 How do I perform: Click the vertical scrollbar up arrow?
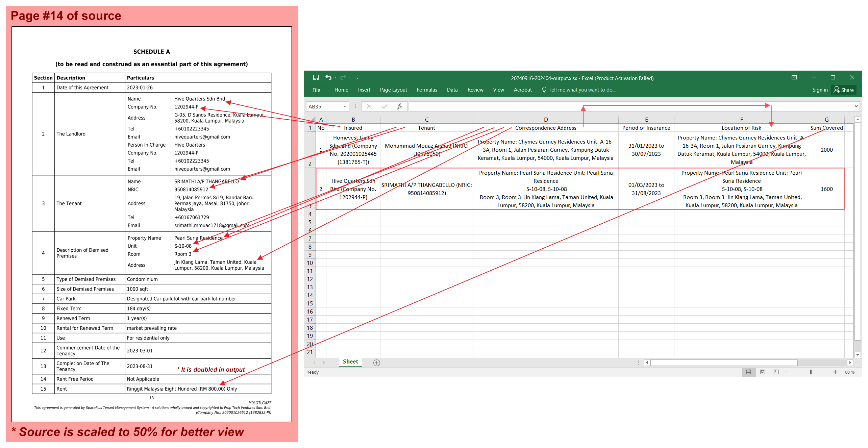[858, 120]
